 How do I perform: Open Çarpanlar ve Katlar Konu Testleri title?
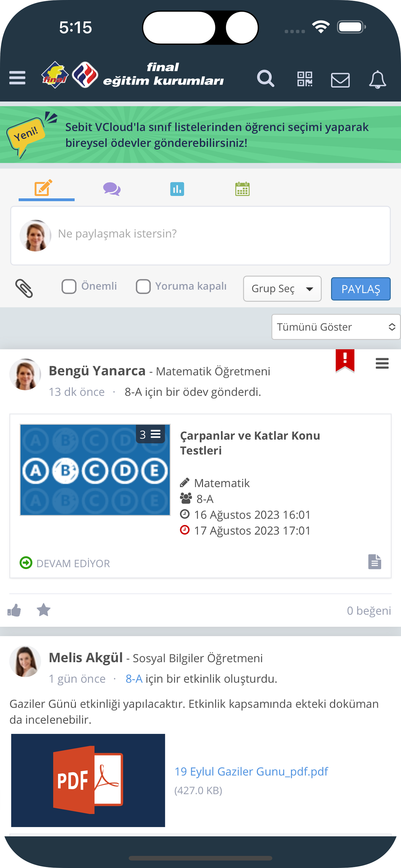(x=250, y=443)
